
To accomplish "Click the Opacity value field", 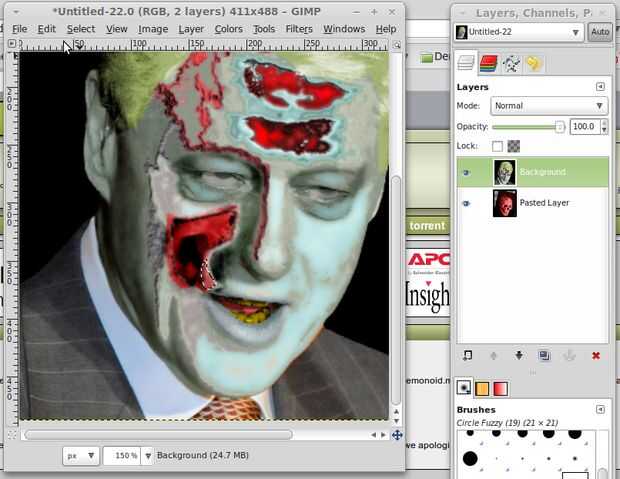I will pyautogui.click(x=584, y=127).
